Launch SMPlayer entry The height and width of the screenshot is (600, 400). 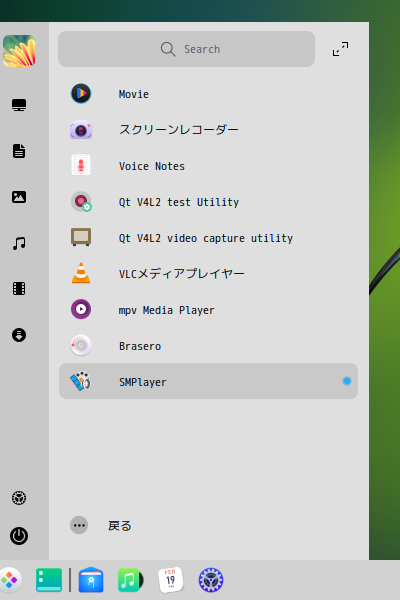208,381
